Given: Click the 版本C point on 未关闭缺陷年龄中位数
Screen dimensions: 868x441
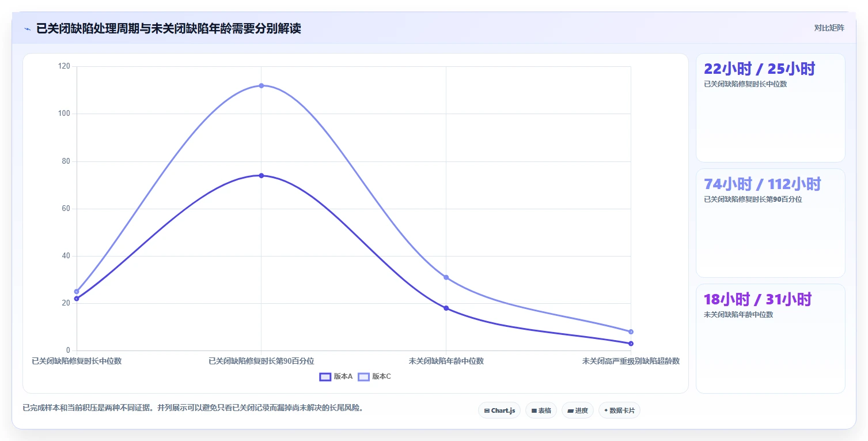Looking at the screenshot, I should click(446, 277).
